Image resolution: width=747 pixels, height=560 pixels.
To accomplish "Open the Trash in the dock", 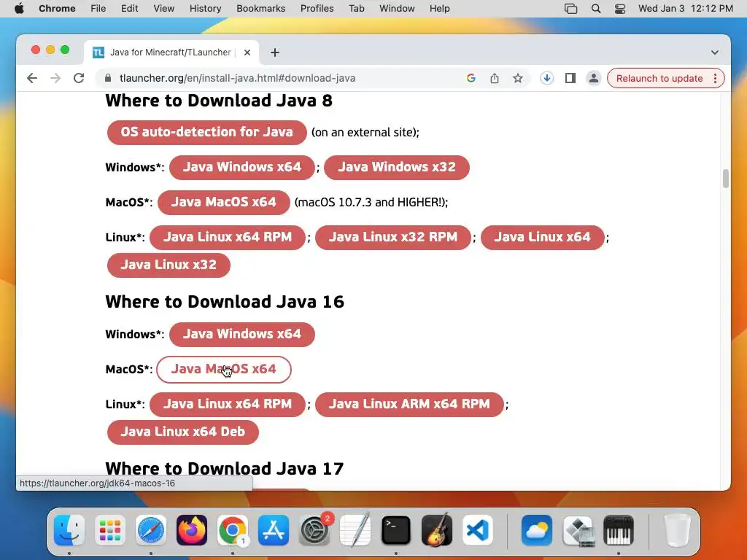I will pos(677,530).
